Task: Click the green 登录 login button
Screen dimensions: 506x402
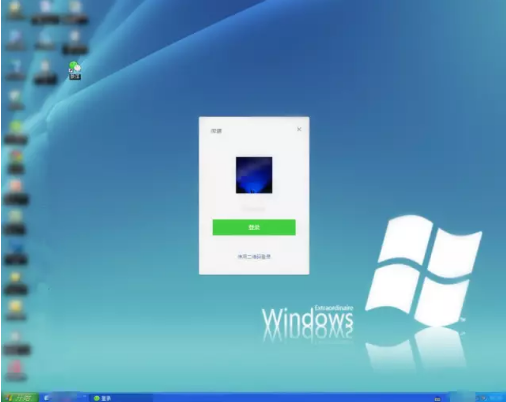Action: (254, 227)
